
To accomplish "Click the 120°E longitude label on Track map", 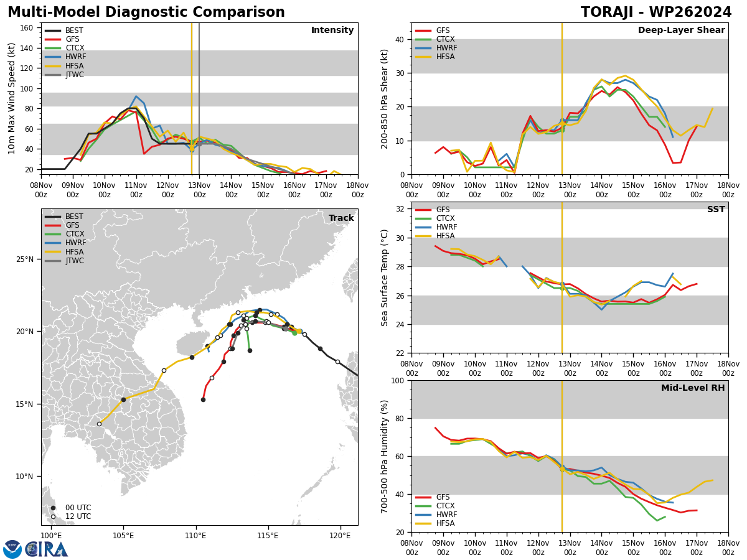I will pos(340,536).
